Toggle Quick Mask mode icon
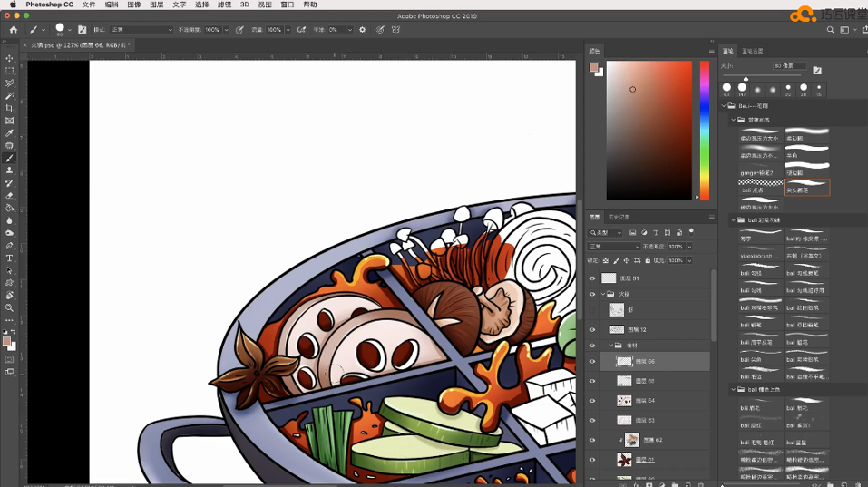This screenshot has height=487, width=868. pos(9,360)
